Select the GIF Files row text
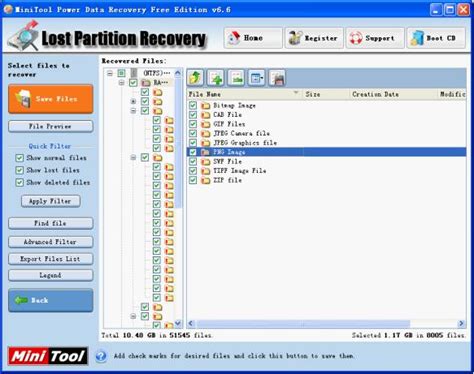 [x=229, y=124]
